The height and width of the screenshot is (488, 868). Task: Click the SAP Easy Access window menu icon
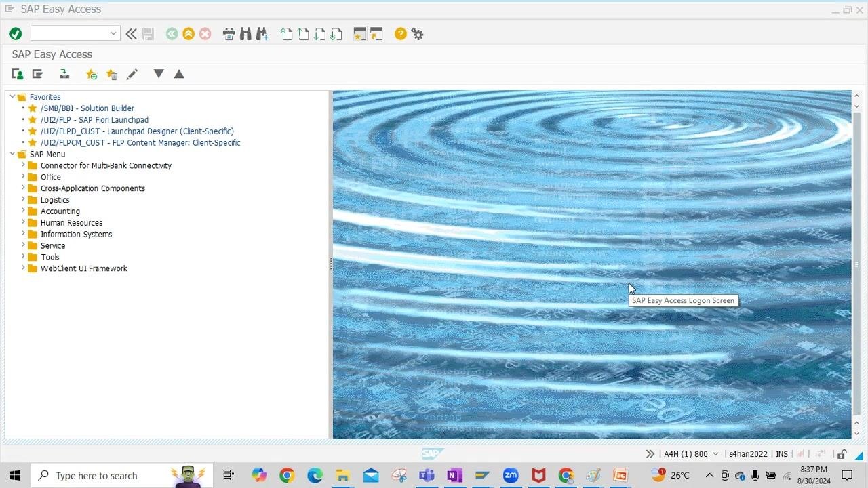9,9
